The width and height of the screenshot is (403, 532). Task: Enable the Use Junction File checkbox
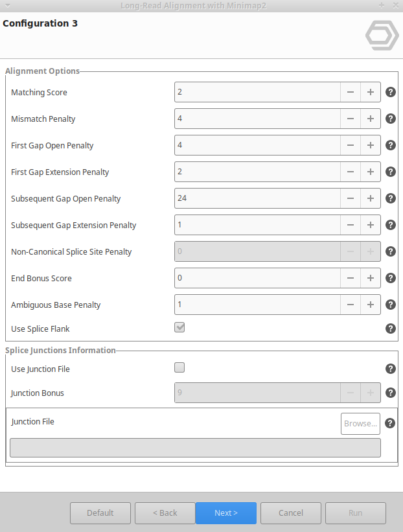180,368
